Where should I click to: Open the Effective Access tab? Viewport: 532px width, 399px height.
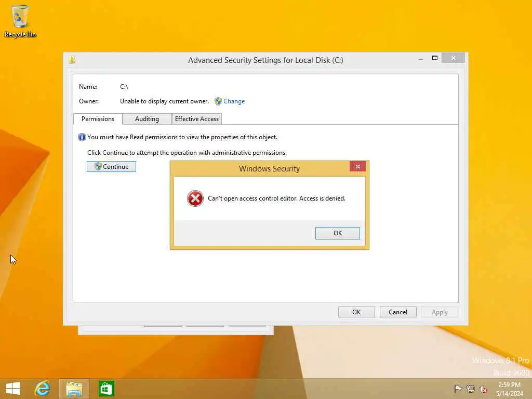pyautogui.click(x=197, y=119)
